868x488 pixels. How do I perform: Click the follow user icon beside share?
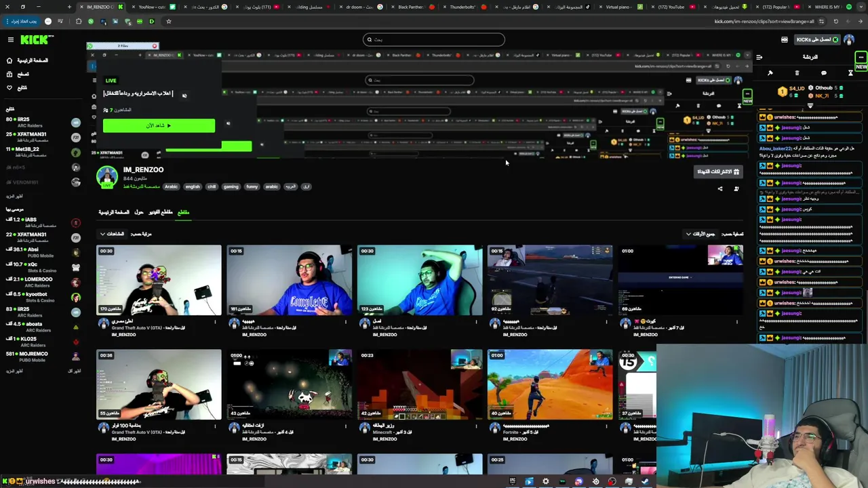coord(736,189)
